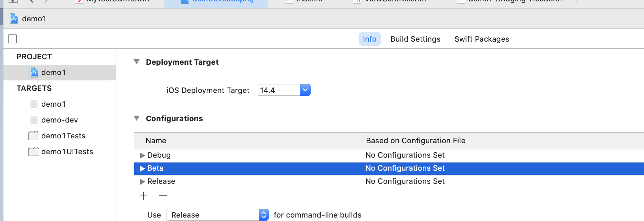Remove selected configuration with minus button
Image resolution: width=644 pixels, height=221 pixels.
click(x=163, y=196)
